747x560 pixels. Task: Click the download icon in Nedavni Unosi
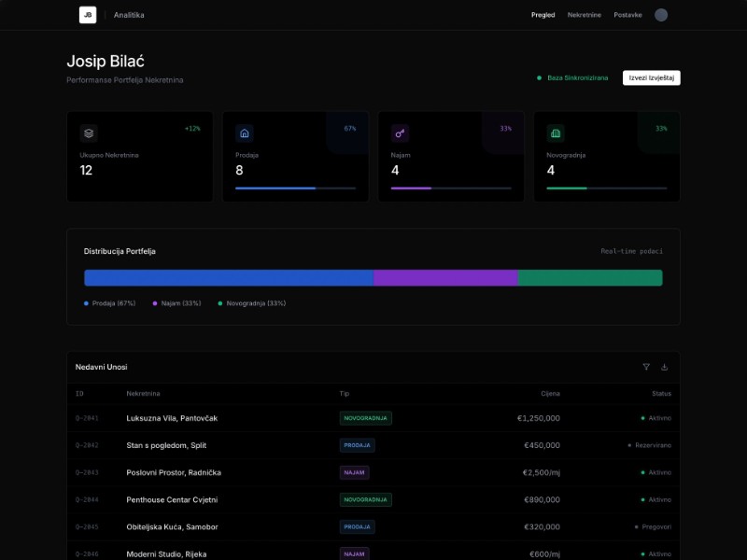click(x=665, y=367)
